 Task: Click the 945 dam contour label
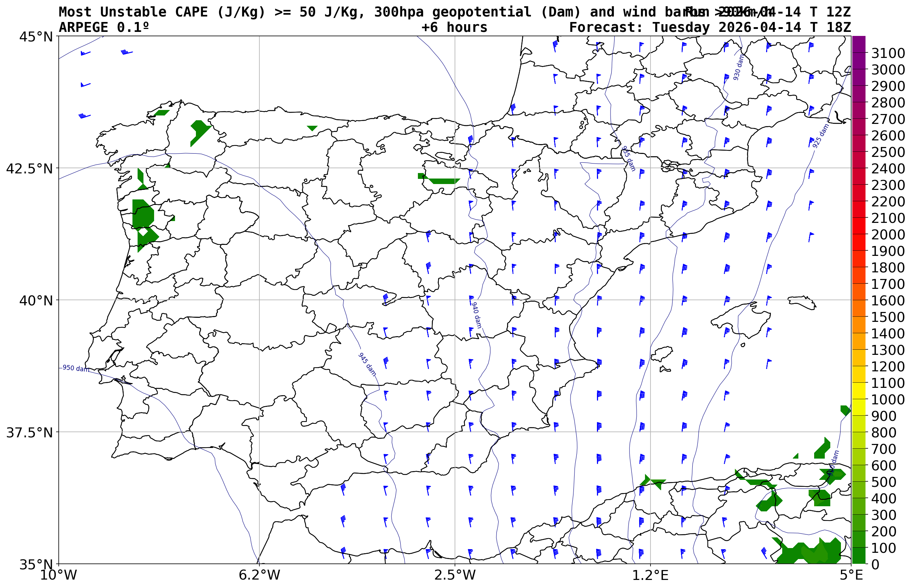367,364
